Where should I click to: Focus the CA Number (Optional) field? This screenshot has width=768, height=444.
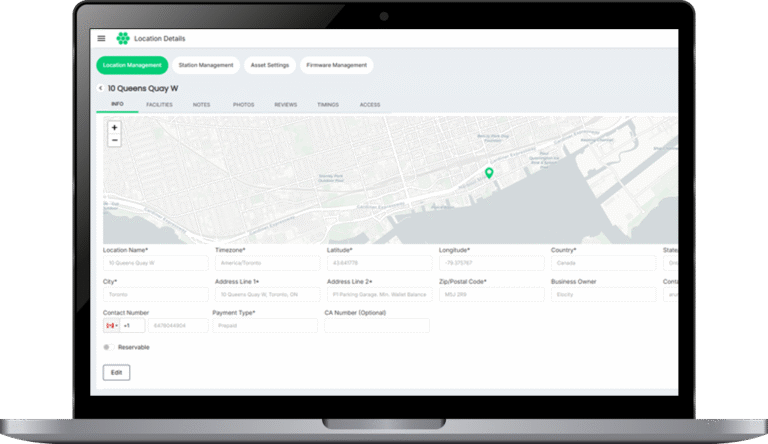click(376, 325)
